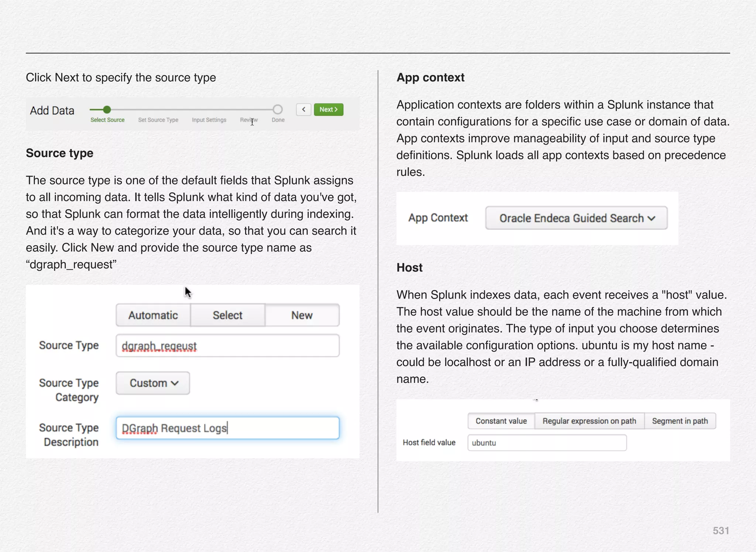This screenshot has width=756, height=552.
Task: Choose the New source type option
Action: pyautogui.click(x=302, y=315)
